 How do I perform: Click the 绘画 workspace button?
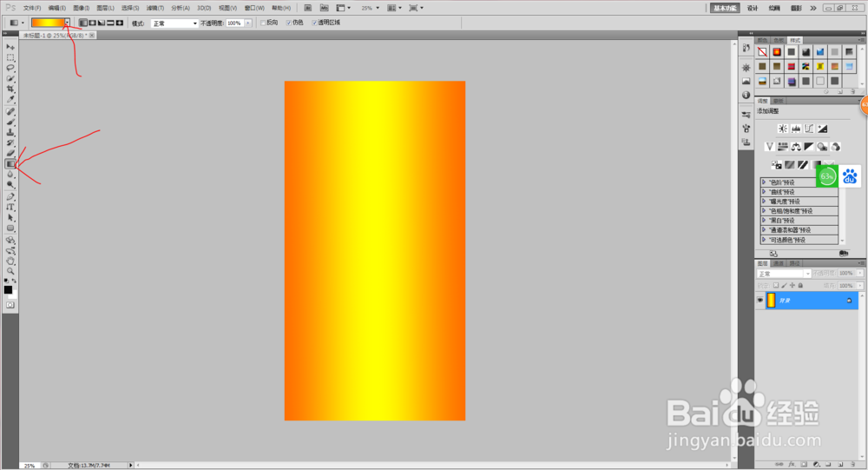point(774,8)
